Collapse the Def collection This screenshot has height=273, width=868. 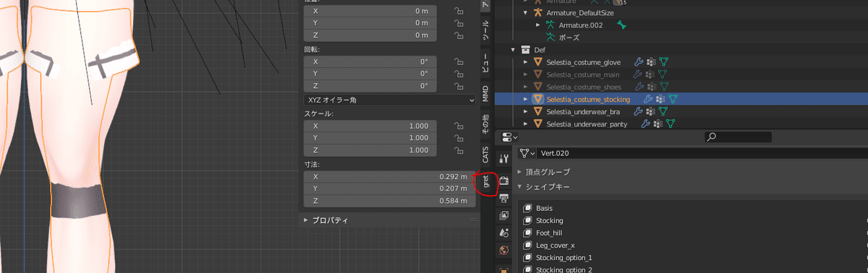(x=513, y=50)
